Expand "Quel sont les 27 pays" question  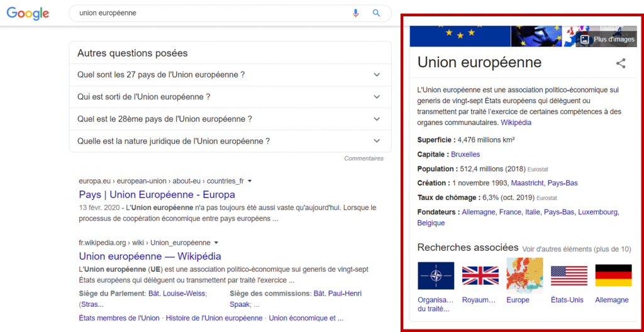tap(377, 75)
